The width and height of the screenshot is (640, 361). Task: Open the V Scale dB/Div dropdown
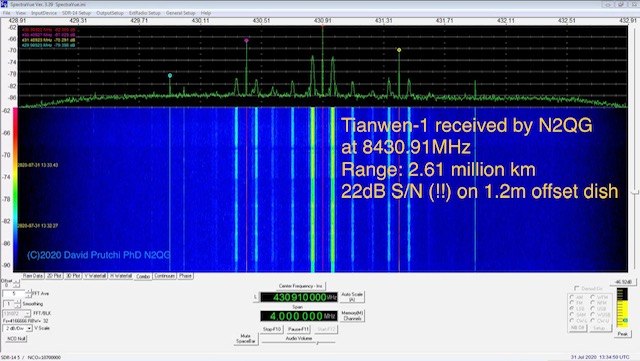[18, 328]
